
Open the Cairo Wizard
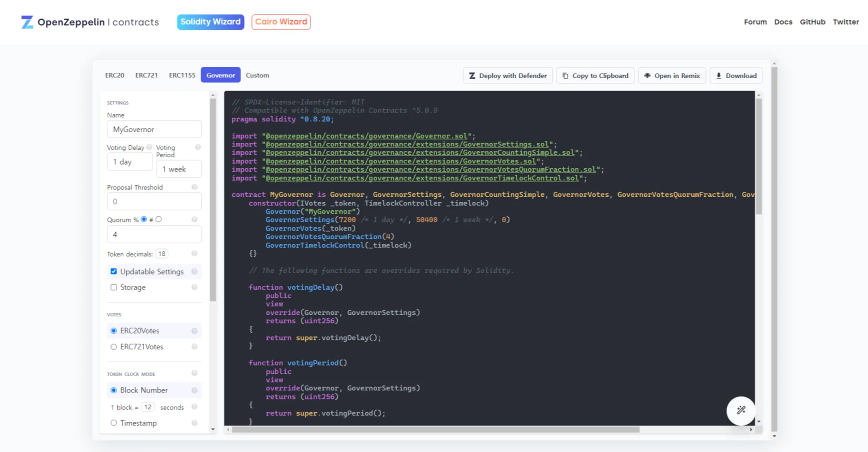(281, 22)
